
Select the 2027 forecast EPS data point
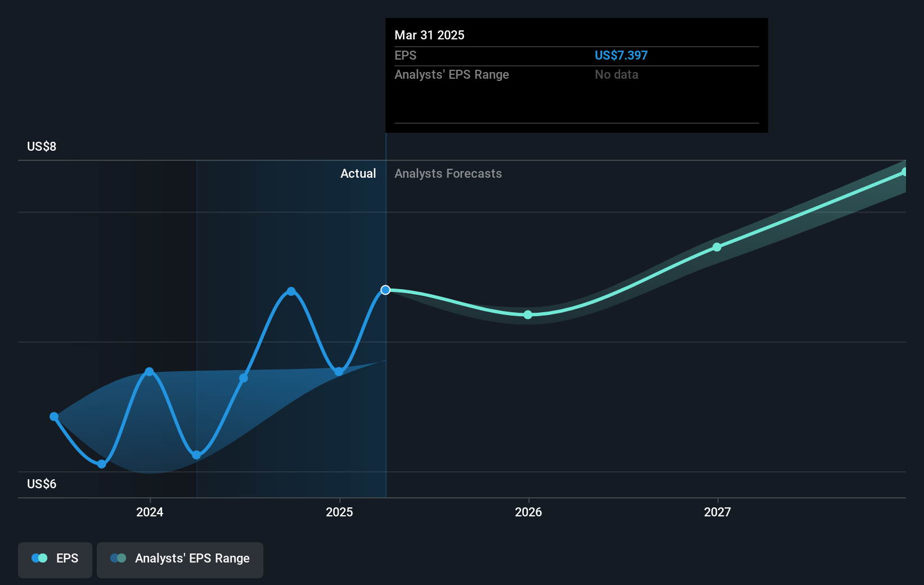coord(717,247)
